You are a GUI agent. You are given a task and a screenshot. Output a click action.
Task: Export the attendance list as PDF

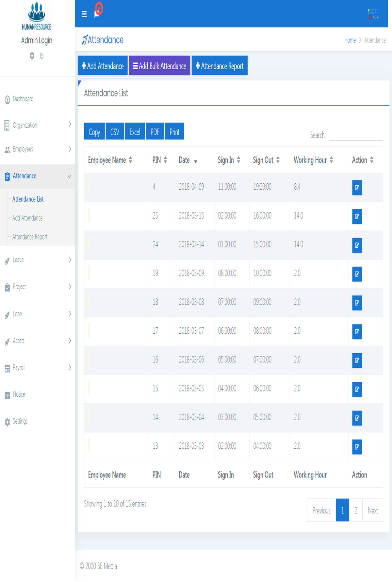click(x=155, y=131)
